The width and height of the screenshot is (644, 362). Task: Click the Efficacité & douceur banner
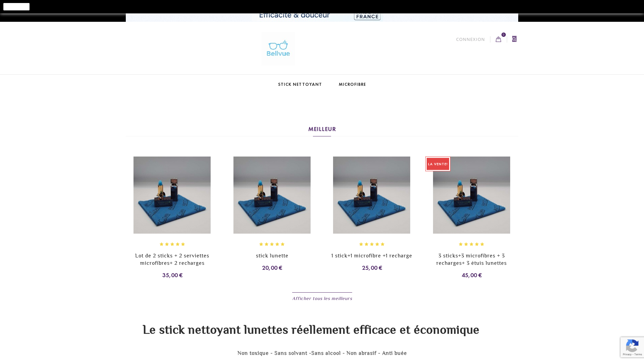322,17
